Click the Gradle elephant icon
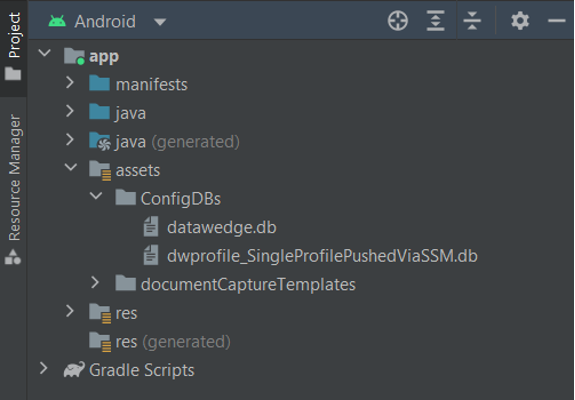575x400 pixels. pyautogui.click(x=74, y=369)
